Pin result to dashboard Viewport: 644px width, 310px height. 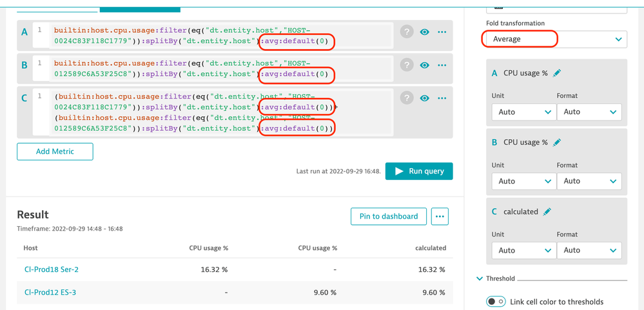point(388,217)
